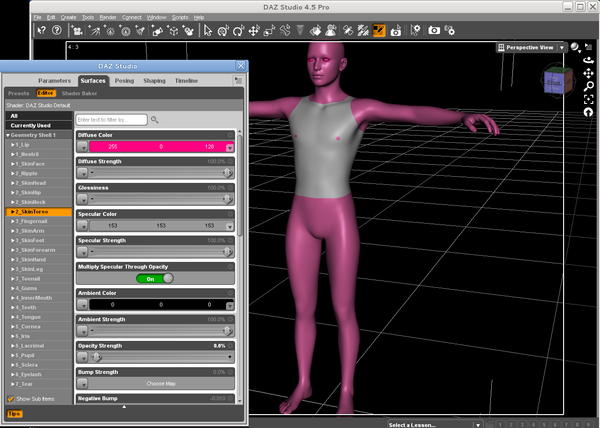Select the Currently Used filter
Image resolution: width=600 pixels, height=428 pixels.
click(x=39, y=125)
